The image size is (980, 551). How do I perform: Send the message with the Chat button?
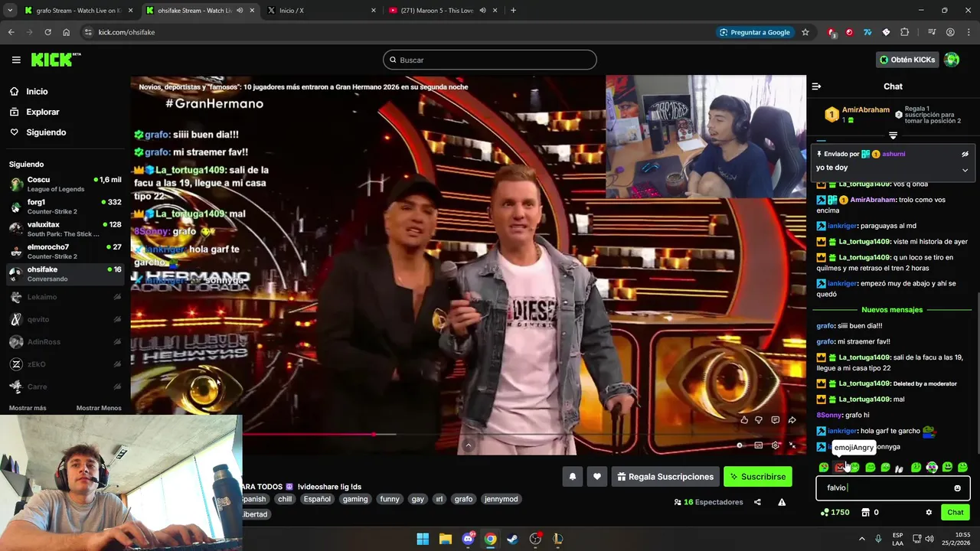(x=955, y=513)
